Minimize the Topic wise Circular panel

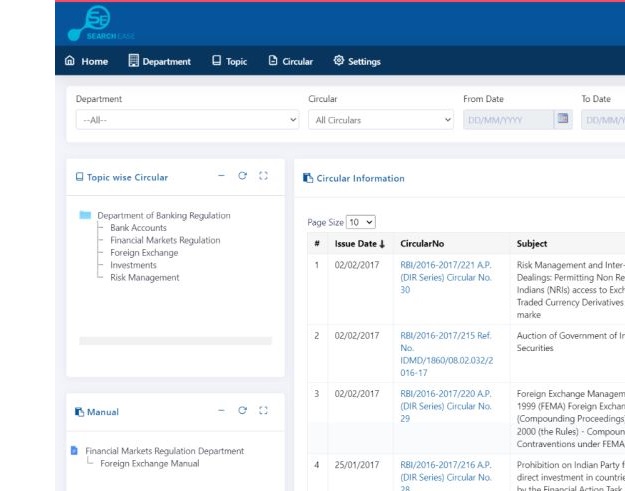(221, 176)
